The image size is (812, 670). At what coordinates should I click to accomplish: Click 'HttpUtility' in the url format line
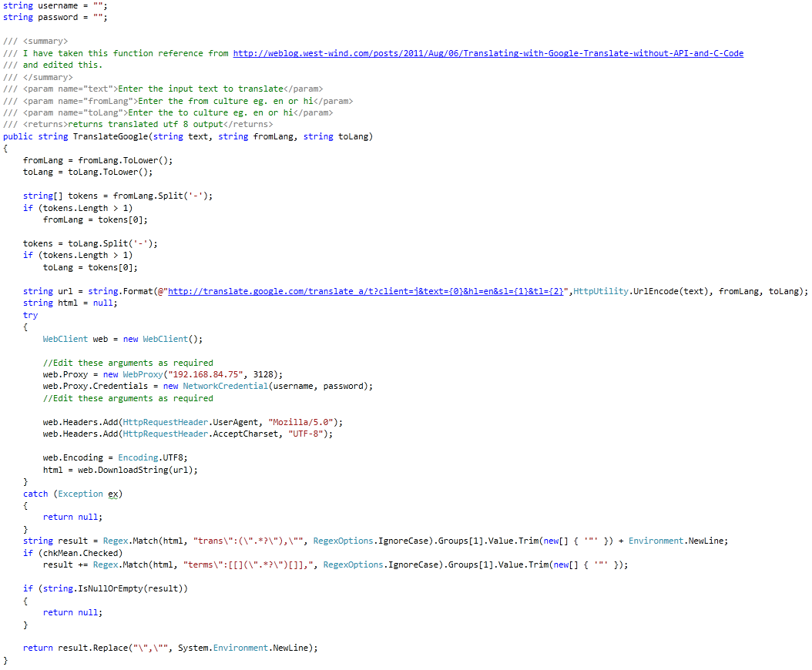(x=601, y=292)
